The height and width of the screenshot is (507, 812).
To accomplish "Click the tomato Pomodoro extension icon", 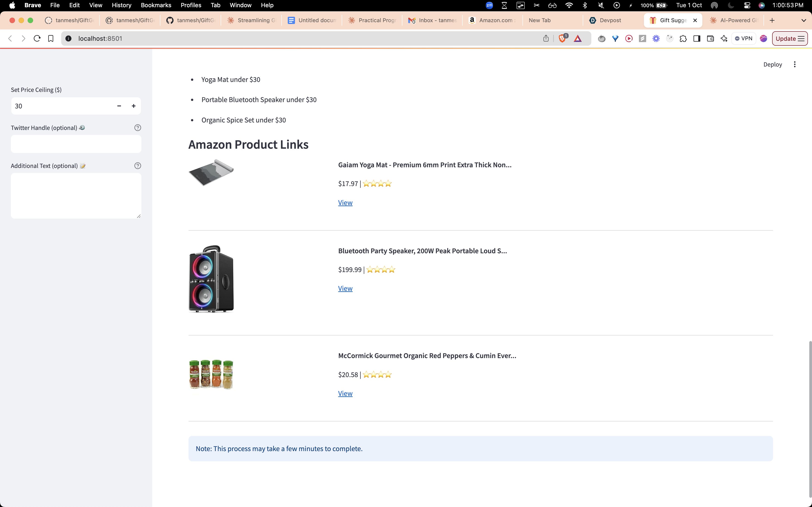I will [601, 38].
